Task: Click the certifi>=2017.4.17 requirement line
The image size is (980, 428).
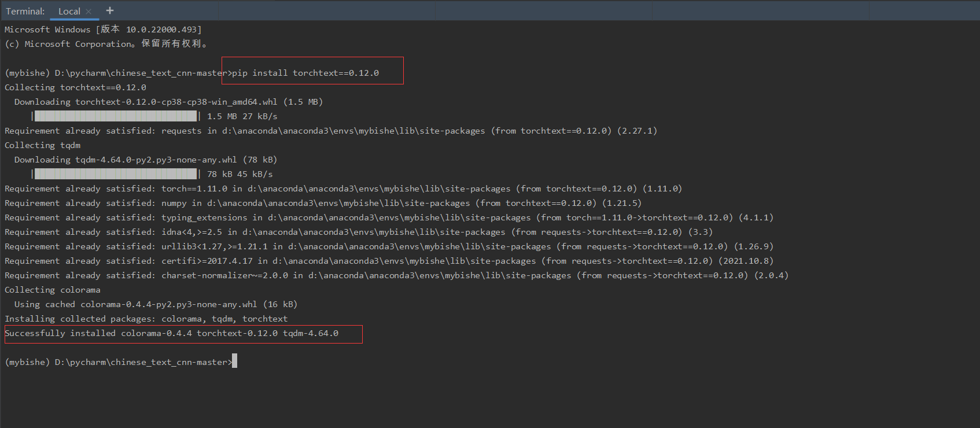Action: click(x=389, y=261)
